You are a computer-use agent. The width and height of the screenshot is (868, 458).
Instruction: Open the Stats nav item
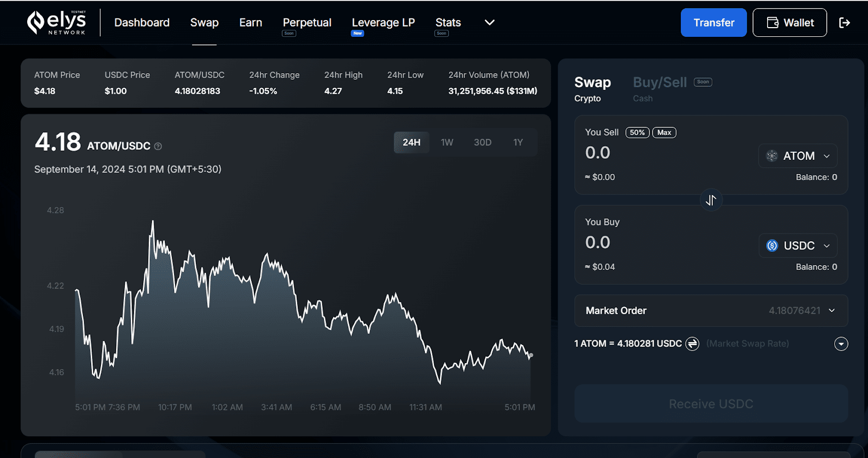point(448,23)
